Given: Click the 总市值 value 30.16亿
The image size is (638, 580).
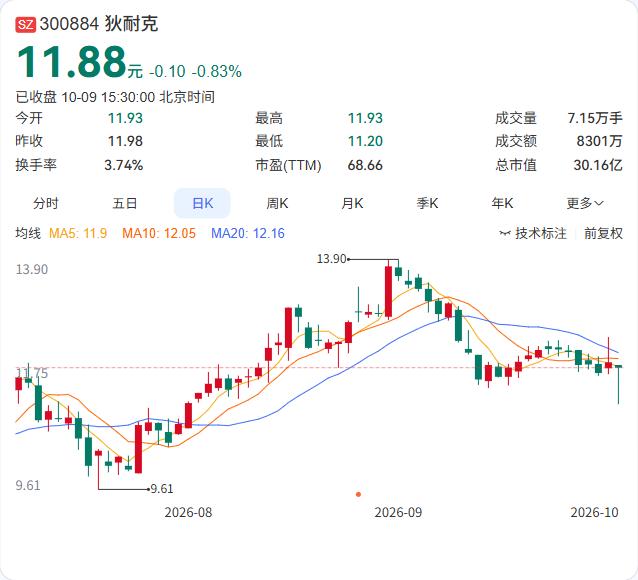Looking at the screenshot, I should (x=598, y=165).
